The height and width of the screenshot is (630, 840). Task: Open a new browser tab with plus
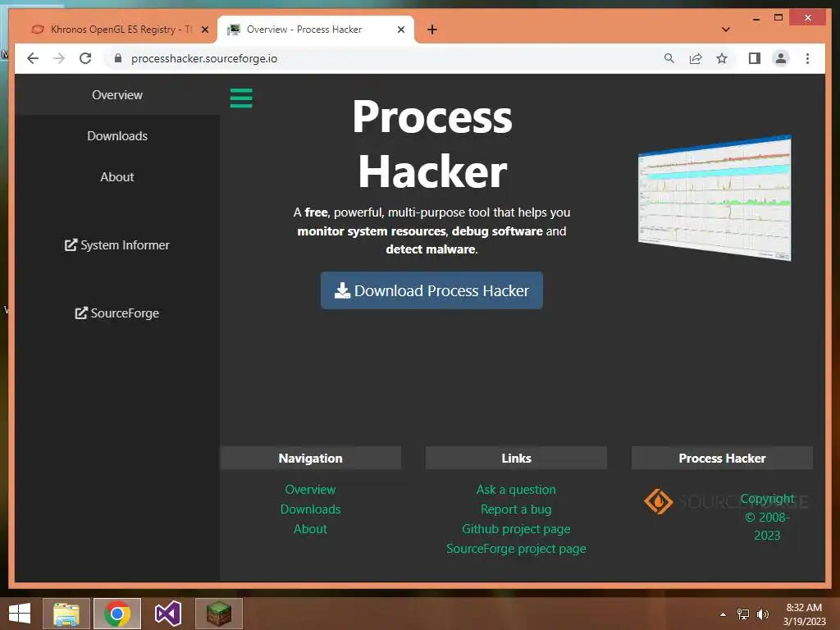coord(432,30)
